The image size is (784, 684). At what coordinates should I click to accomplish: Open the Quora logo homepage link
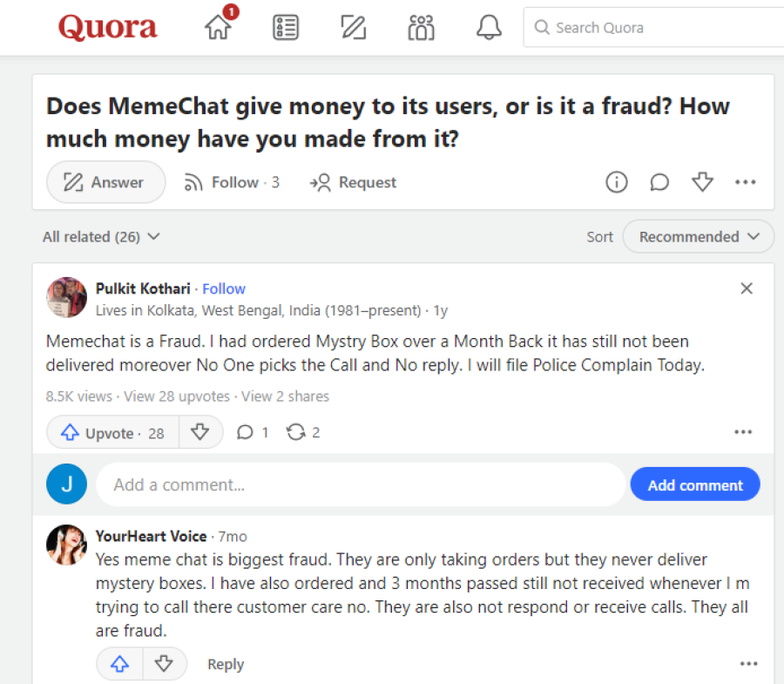pos(107,27)
